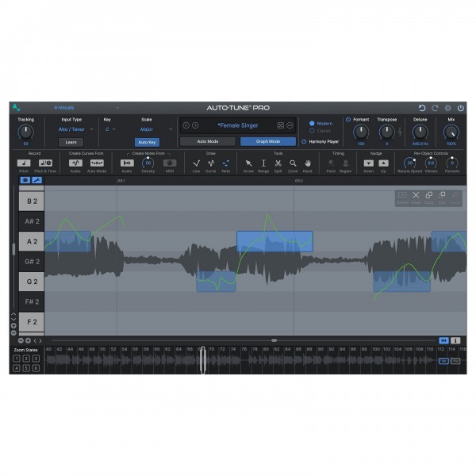Create curves from Auto Mode
476x476 pixels.
click(97, 163)
